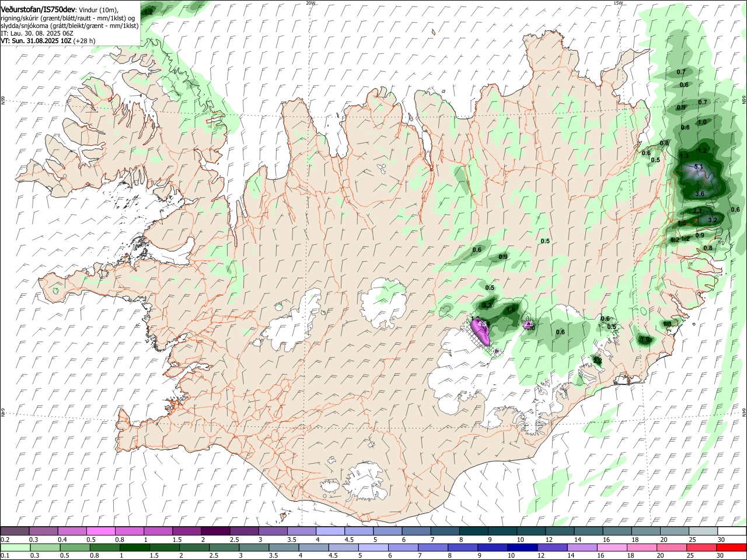Click the 3.2 precipitation value label
Image resolution: width=747 pixels, height=560 pixels.
point(712,220)
